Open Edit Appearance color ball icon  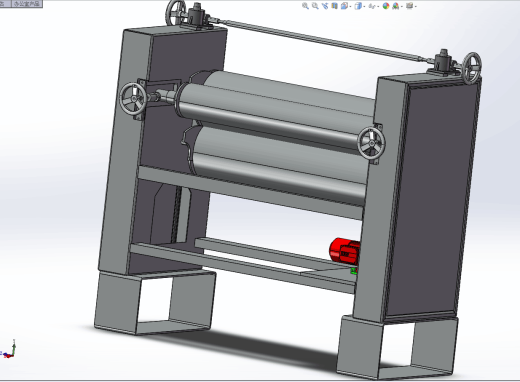[x=386, y=6]
